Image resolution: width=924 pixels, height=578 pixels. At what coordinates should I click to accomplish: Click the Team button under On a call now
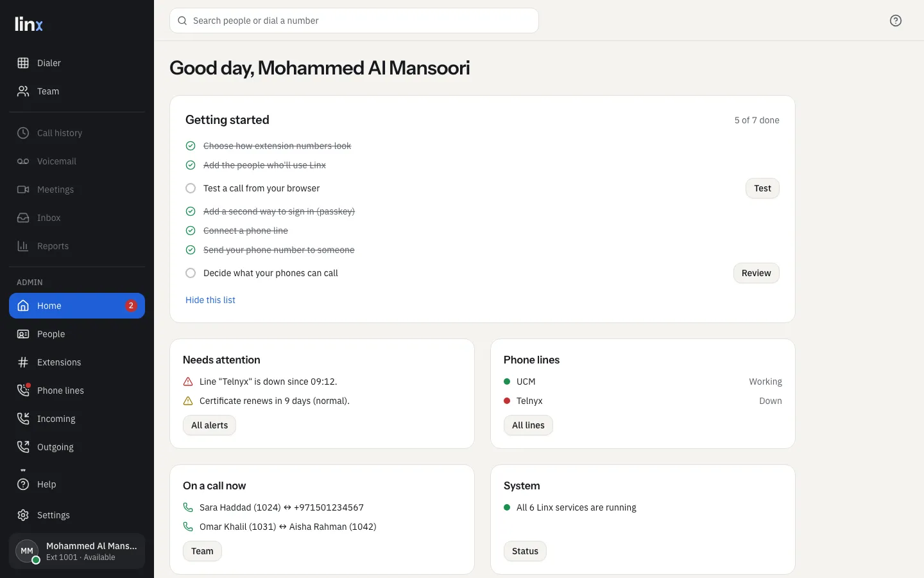(202, 551)
